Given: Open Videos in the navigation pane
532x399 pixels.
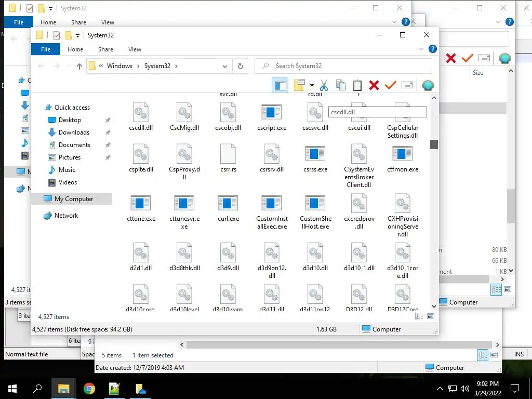Looking at the screenshot, I should coord(68,182).
